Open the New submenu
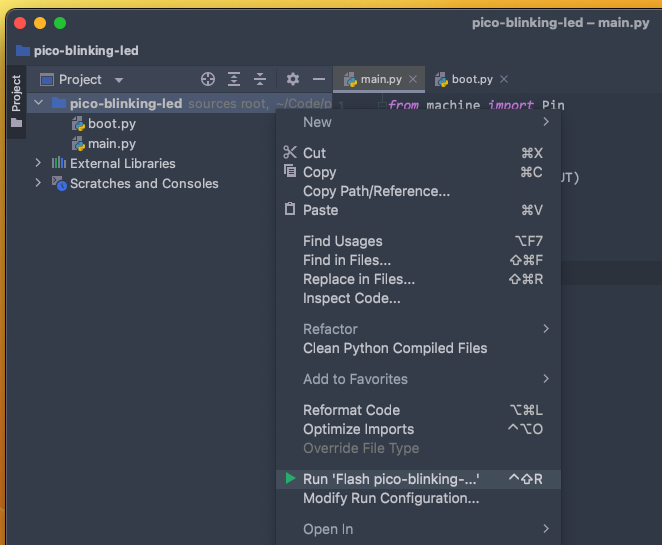662x545 pixels. point(418,122)
